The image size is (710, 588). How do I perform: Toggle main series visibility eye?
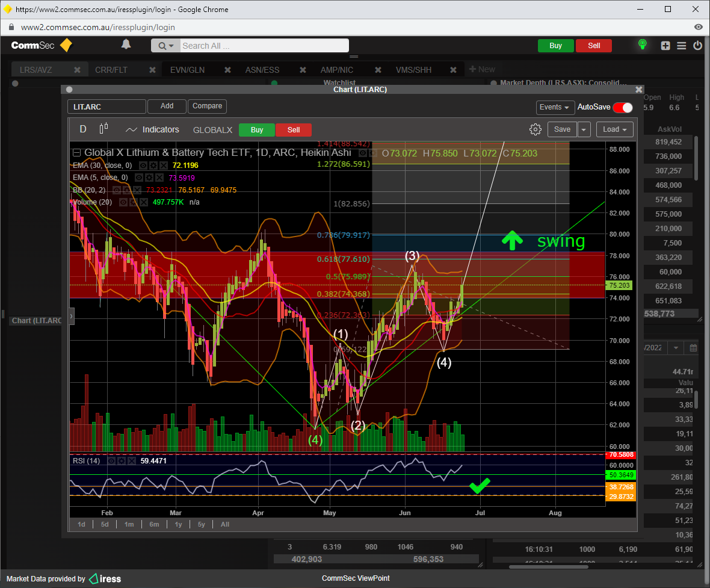tap(363, 153)
